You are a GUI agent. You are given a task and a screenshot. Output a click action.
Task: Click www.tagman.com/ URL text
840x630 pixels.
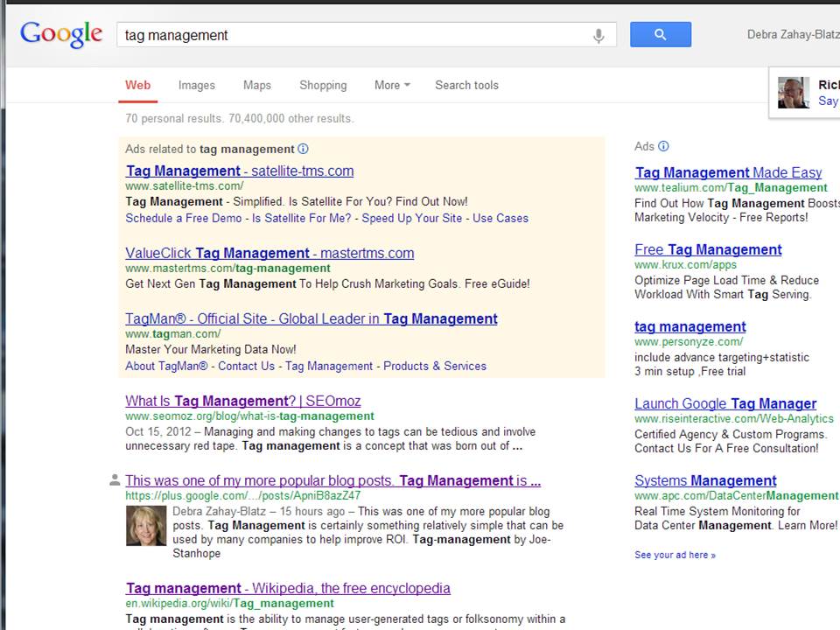click(x=173, y=333)
